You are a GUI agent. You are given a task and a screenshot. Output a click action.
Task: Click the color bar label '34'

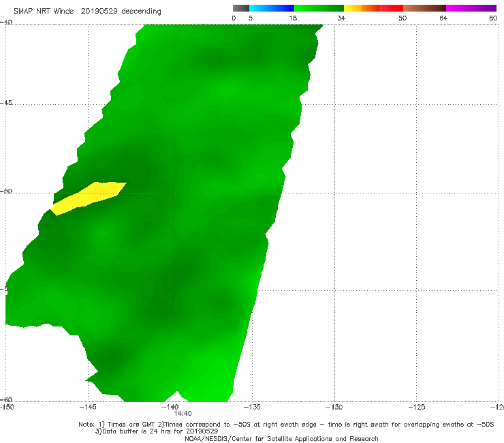click(x=341, y=18)
